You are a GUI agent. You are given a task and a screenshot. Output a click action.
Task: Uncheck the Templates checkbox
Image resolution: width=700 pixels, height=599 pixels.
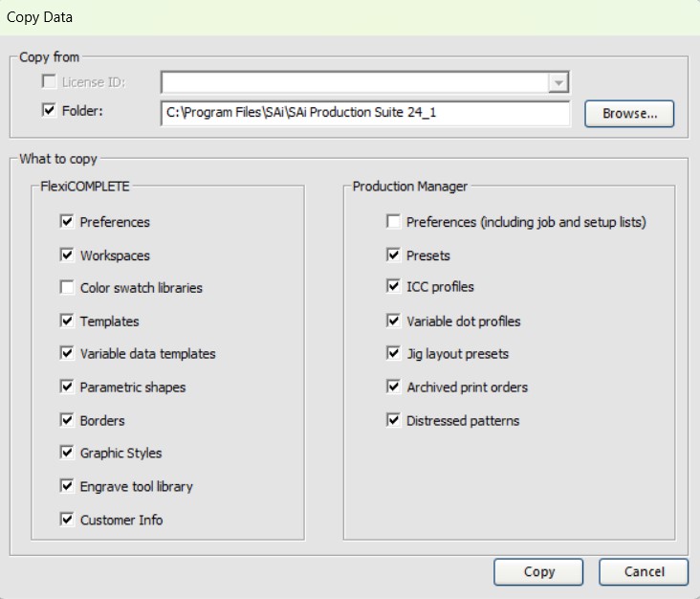pos(67,322)
